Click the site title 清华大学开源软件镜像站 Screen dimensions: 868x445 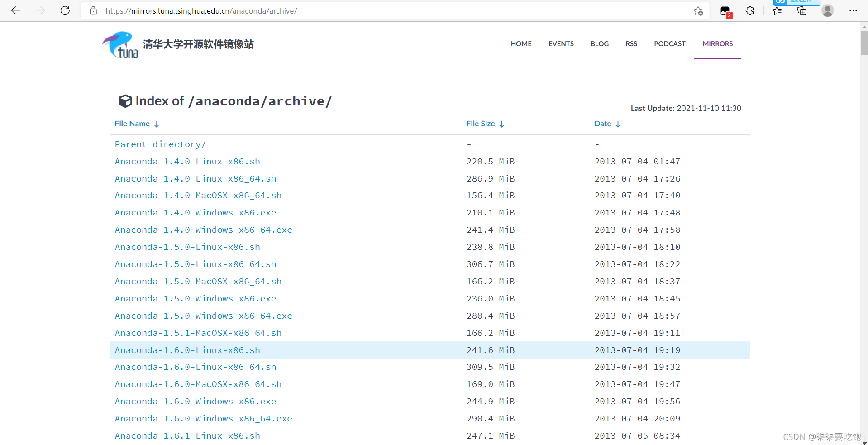click(x=198, y=44)
